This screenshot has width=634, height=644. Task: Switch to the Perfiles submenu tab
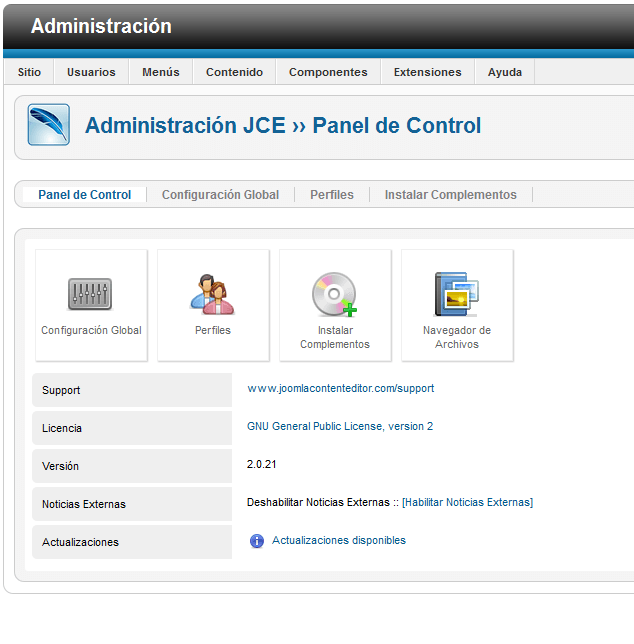[x=332, y=195]
